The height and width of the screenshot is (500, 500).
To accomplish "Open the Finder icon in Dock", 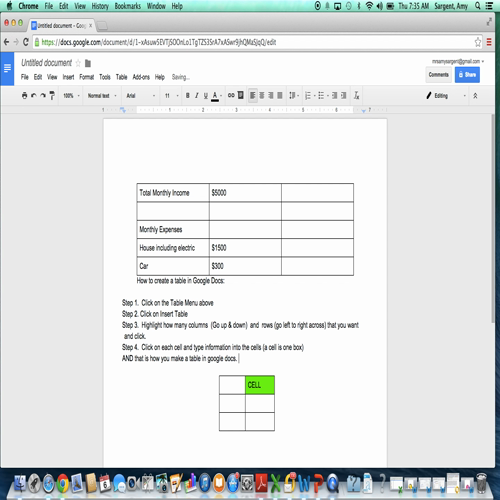I will 19,483.
